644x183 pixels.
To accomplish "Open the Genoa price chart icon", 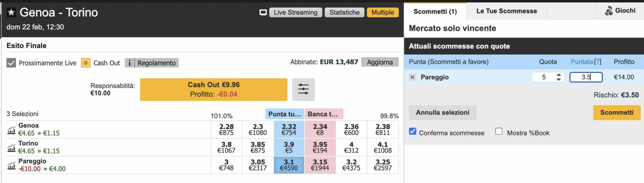I will [11, 130].
